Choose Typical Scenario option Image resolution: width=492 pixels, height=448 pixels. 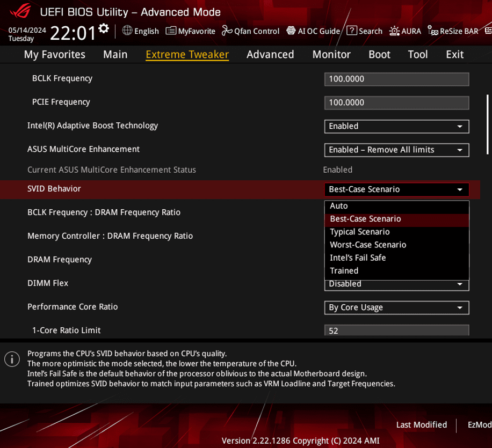[396, 232]
